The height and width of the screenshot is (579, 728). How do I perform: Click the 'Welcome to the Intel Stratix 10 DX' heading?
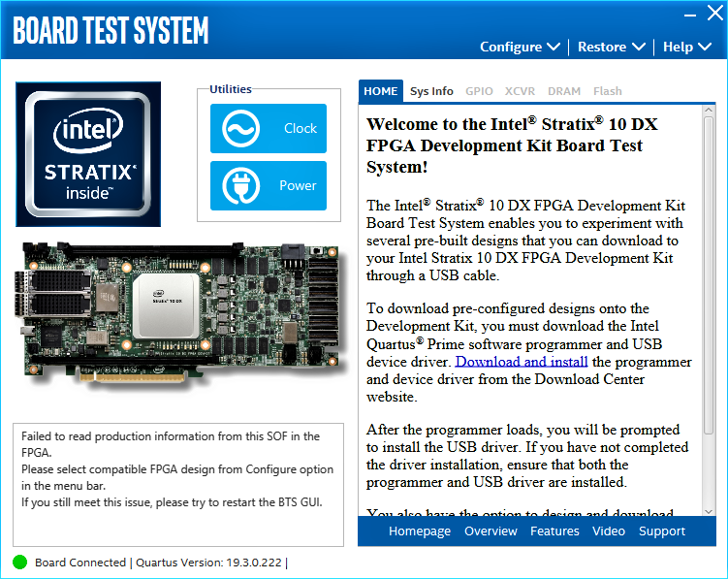point(512,145)
